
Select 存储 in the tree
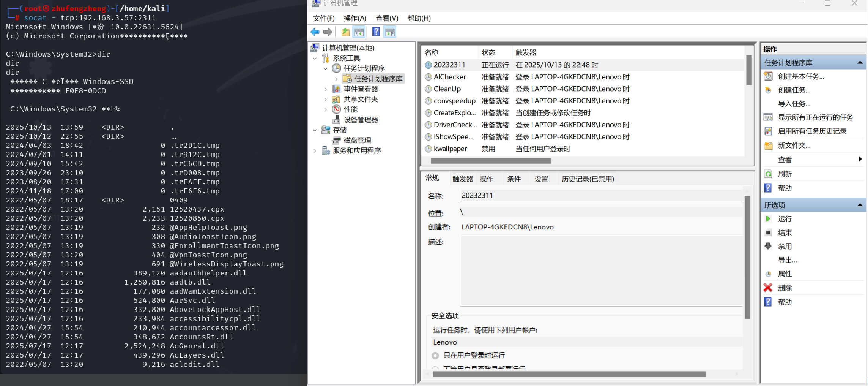pos(340,130)
